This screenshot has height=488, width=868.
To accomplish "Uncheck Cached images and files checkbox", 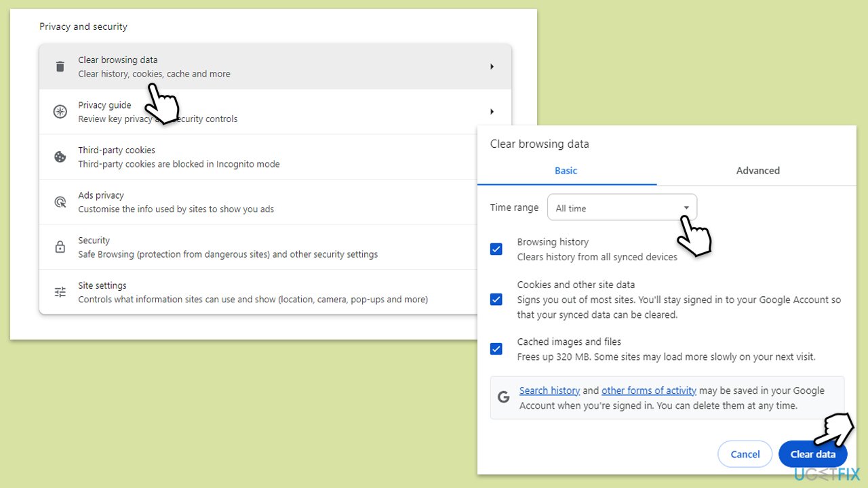I will (496, 349).
